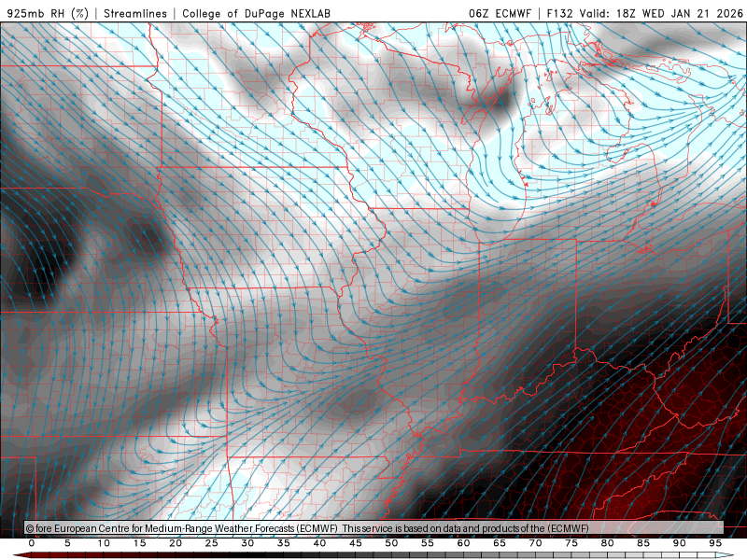Click the colorbar value "20"
747x560 pixels.
click(x=176, y=543)
